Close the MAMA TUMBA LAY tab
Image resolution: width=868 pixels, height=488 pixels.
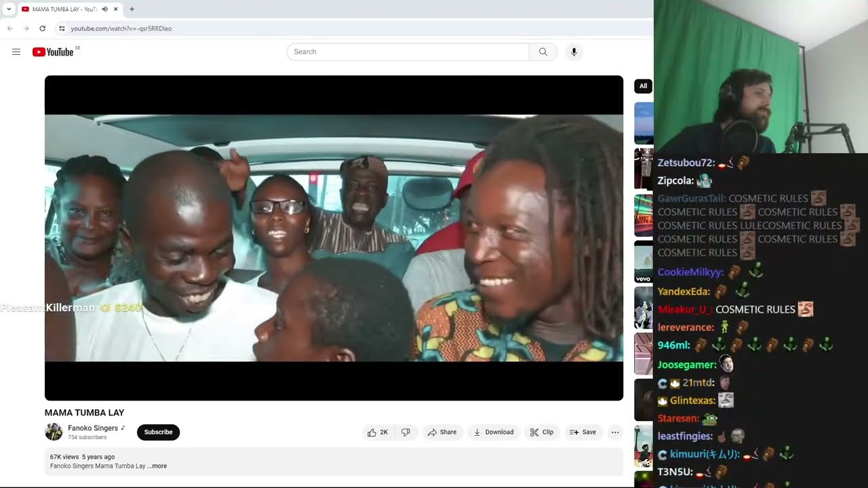coord(116,9)
